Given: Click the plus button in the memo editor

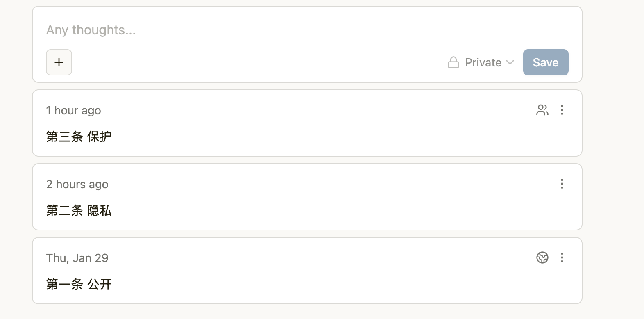Looking at the screenshot, I should click(x=59, y=62).
